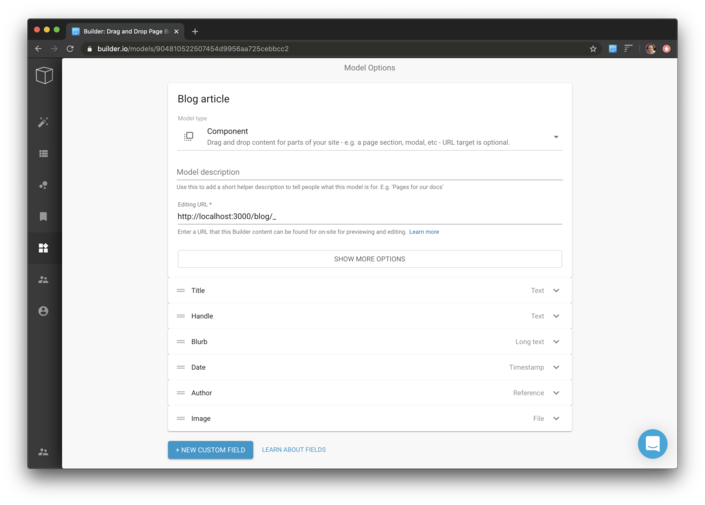Bookmark this page with star icon

tap(593, 49)
